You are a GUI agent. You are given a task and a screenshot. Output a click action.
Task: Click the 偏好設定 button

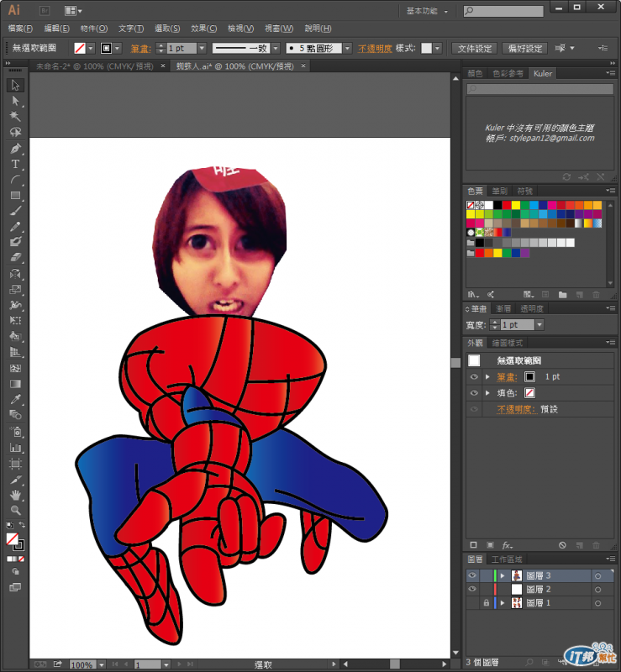pos(525,49)
